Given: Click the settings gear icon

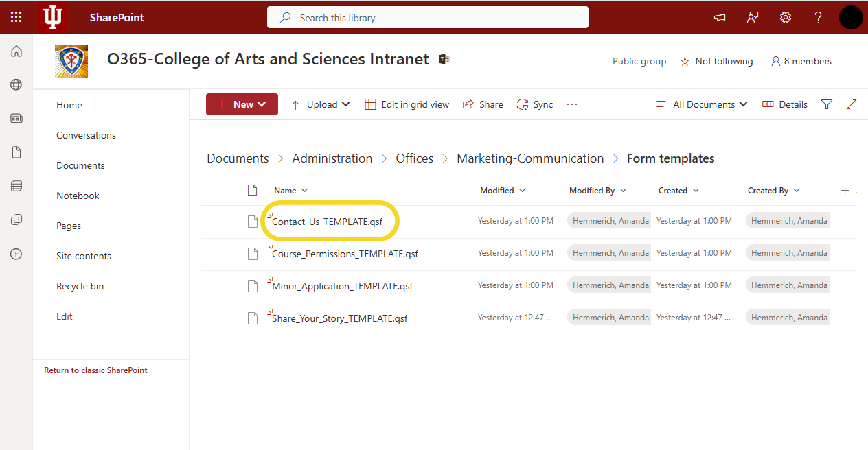Looking at the screenshot, I should (x=785, y=17).
